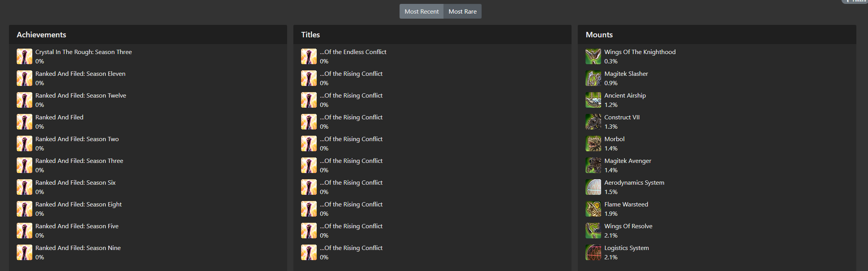This screenshot has width=868, height=271.
Task: Switch to the Most Rare view
Action: pos(463,11)
